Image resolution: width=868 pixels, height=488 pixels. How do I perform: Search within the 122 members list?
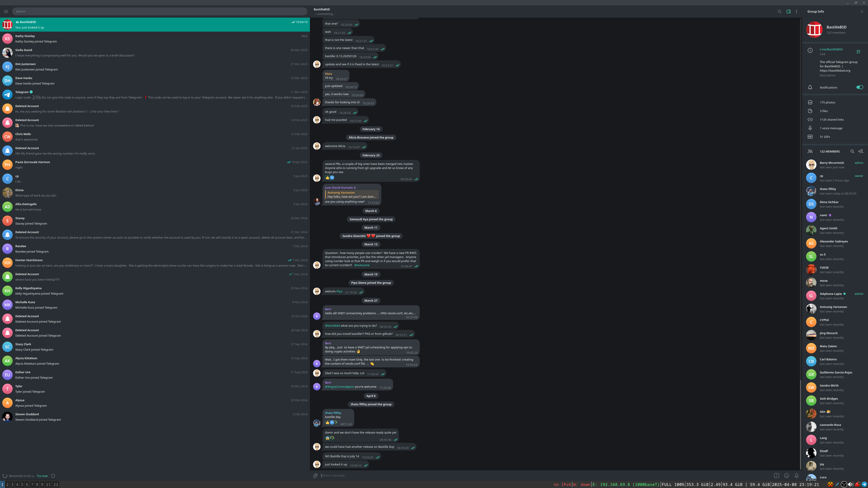tap(852, 152)
